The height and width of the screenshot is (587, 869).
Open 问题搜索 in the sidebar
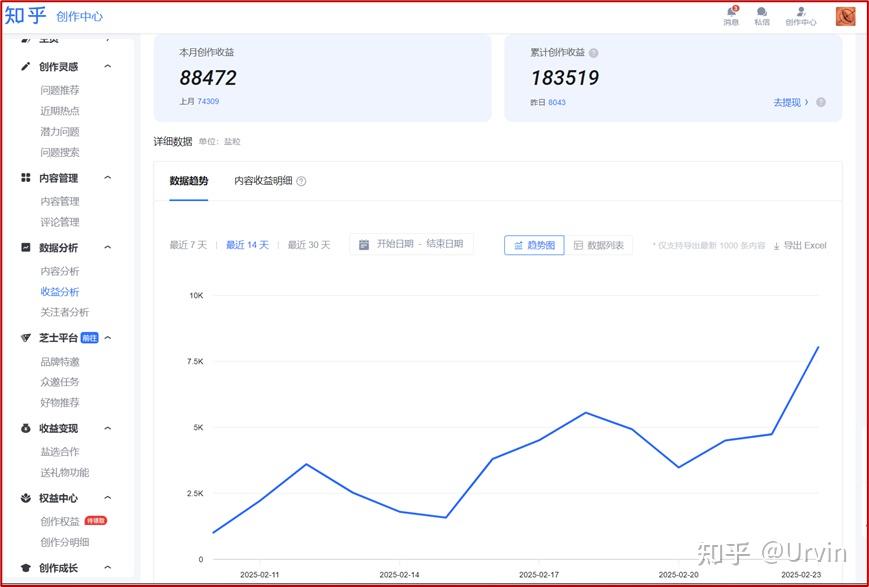(60, 152)
